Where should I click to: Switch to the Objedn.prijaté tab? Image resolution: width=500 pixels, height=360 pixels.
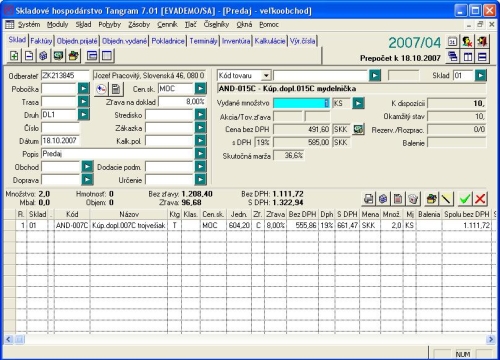click(77, 41)
